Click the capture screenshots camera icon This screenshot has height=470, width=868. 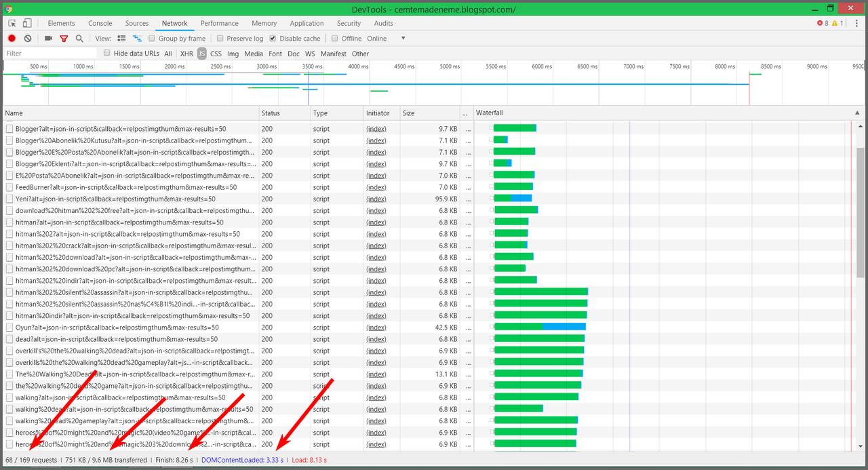(48, 39)
